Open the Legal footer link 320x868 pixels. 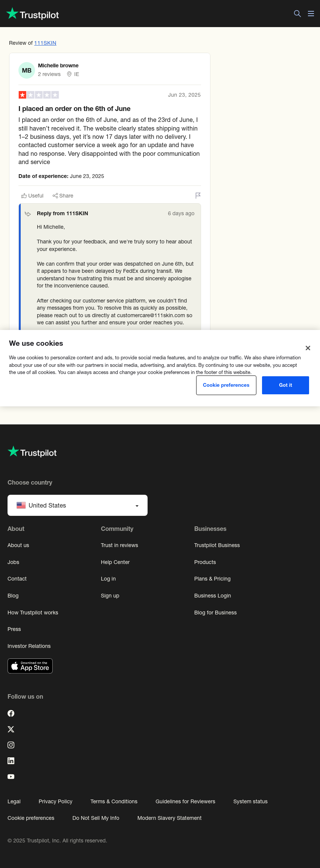pos(14,801)
